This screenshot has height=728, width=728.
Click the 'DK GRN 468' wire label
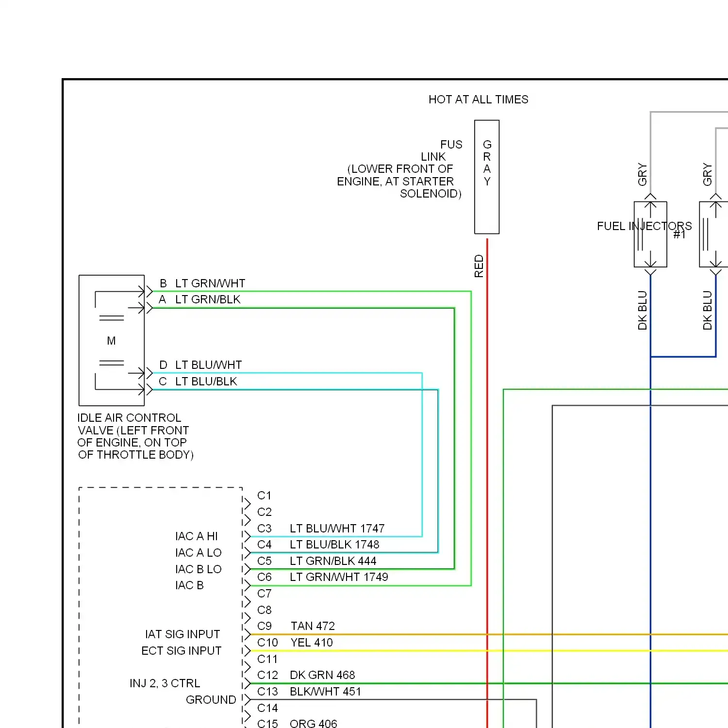(x=322, y=675)
